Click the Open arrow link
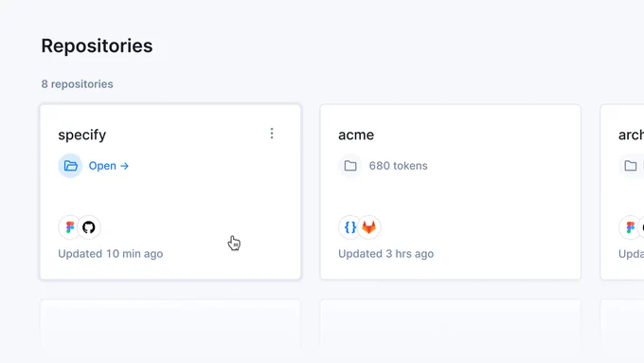 click(x=109, y=166)
